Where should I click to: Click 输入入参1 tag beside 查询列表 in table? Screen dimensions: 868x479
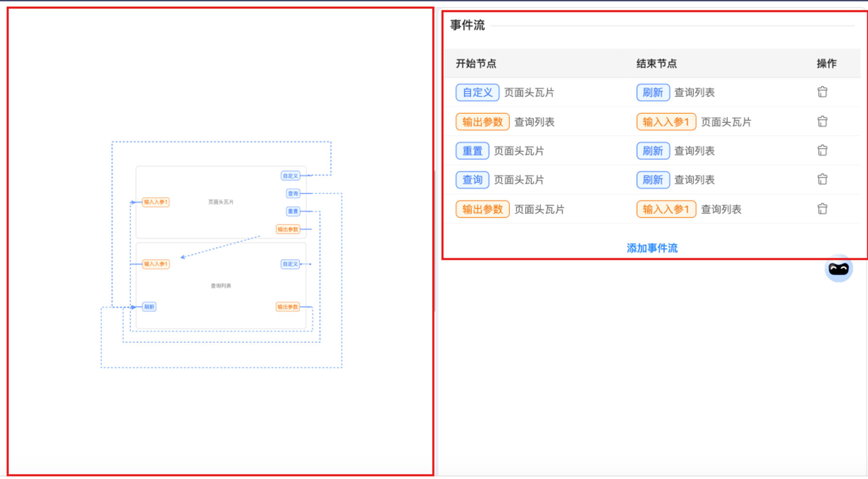click(666, 209)
